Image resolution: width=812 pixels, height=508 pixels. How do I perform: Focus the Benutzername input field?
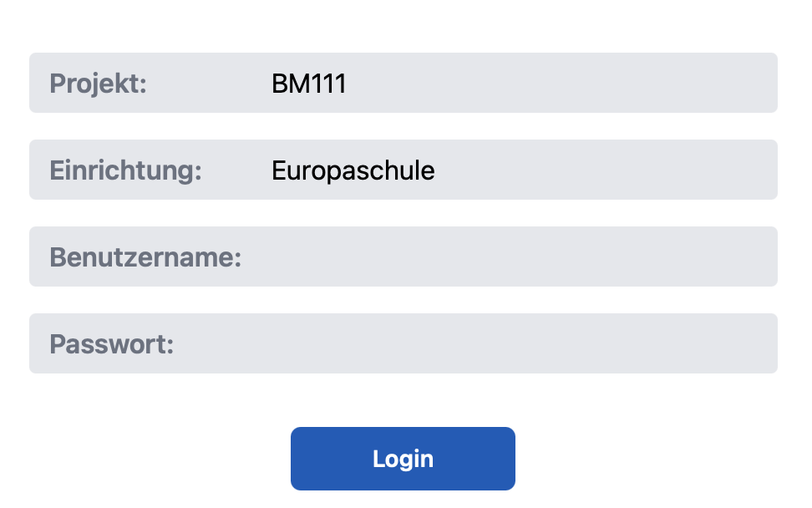click(501, 257)
